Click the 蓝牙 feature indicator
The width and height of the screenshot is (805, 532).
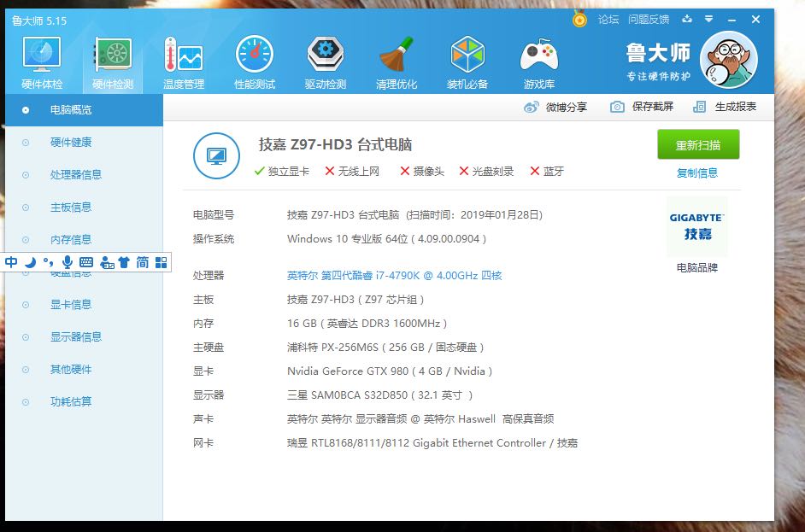coord(547,172)
